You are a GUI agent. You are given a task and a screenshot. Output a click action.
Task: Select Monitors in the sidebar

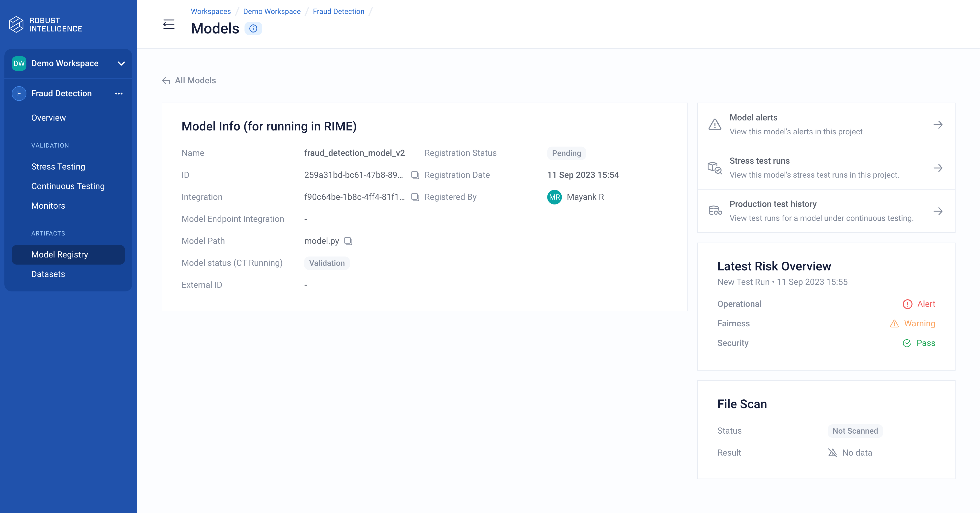tap(48, 206)
